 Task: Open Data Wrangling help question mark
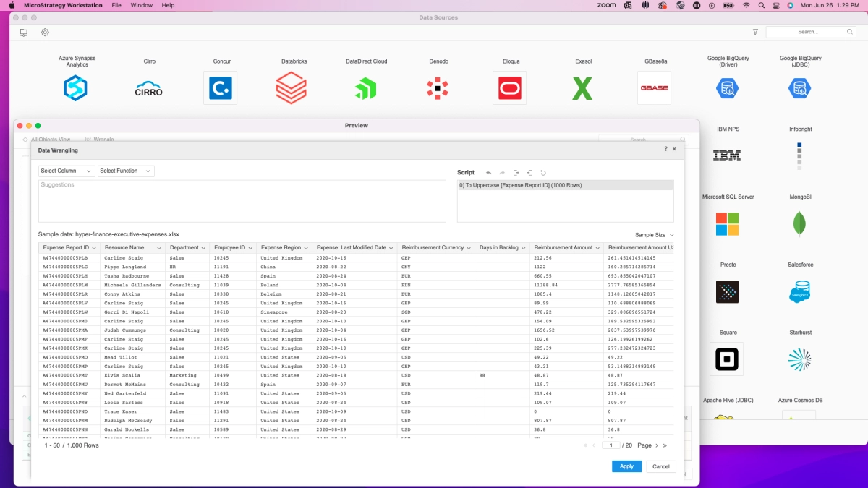point(665,149)
